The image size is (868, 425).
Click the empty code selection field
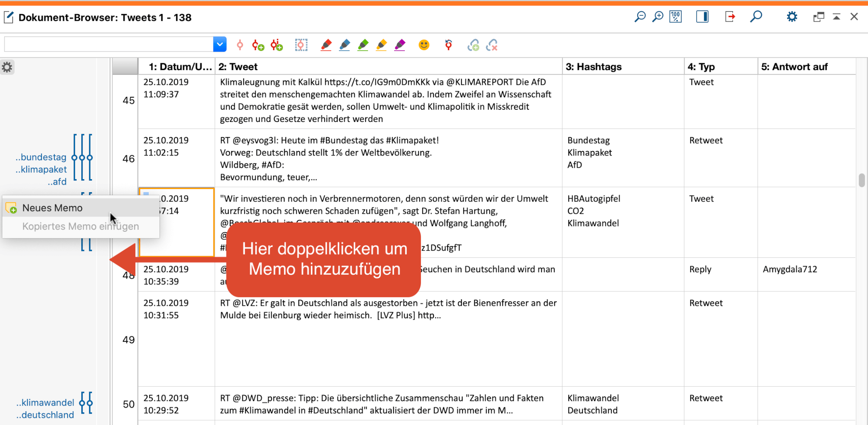(x=108, y=44)
